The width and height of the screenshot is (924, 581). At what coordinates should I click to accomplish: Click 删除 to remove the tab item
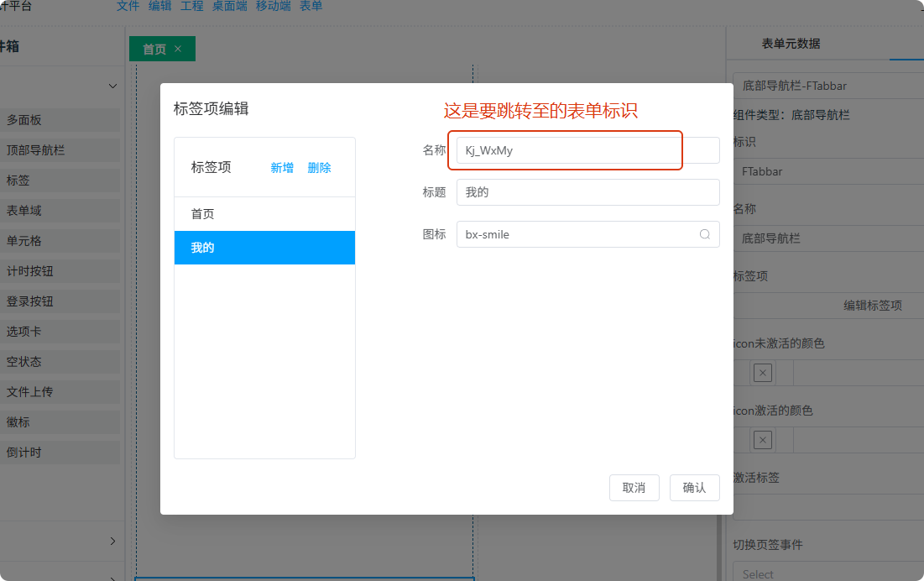pyautogui.click(x=319, y=168)
